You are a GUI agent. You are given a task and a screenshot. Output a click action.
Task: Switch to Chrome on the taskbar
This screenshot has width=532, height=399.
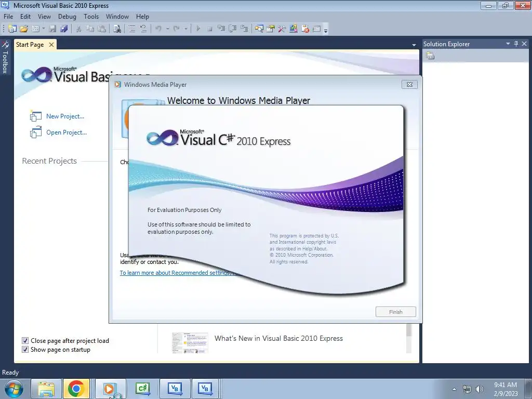76,389
